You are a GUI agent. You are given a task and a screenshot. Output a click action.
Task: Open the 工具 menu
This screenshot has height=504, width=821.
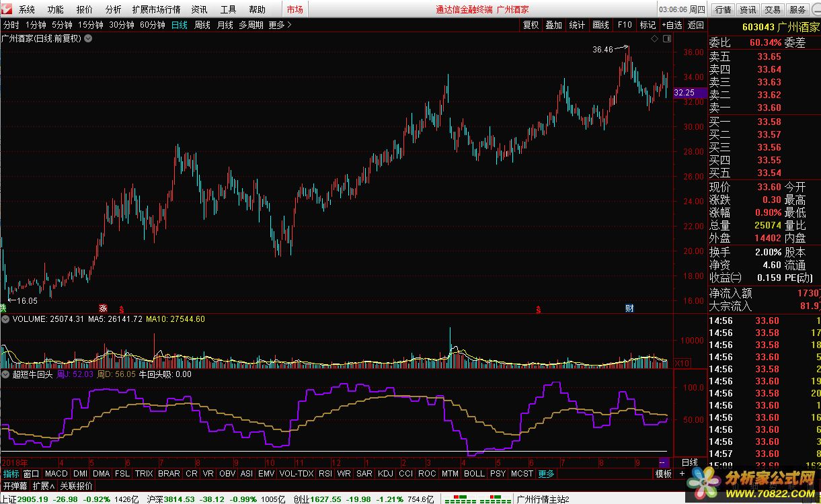coord(229,9)
